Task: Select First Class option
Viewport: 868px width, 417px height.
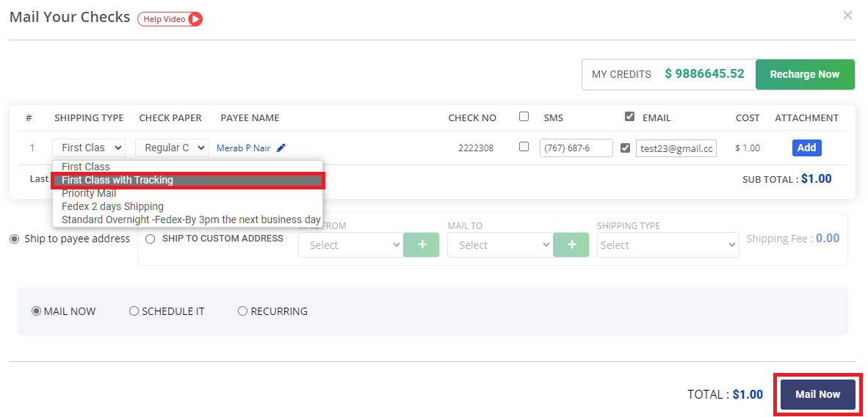Action: pyautogui.click(x=188, y=167)
